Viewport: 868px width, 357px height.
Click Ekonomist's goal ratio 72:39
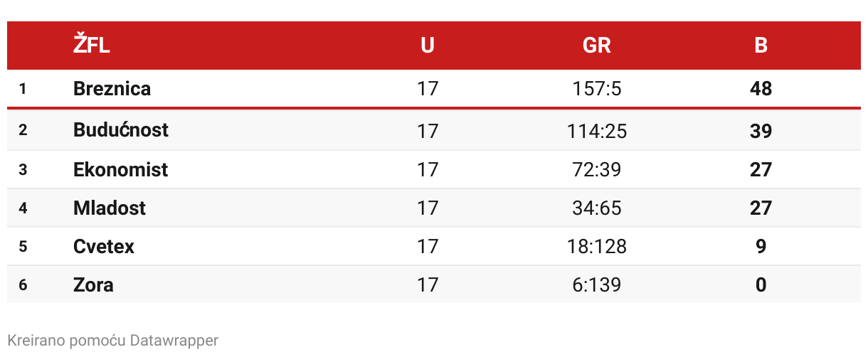[597, 170]
